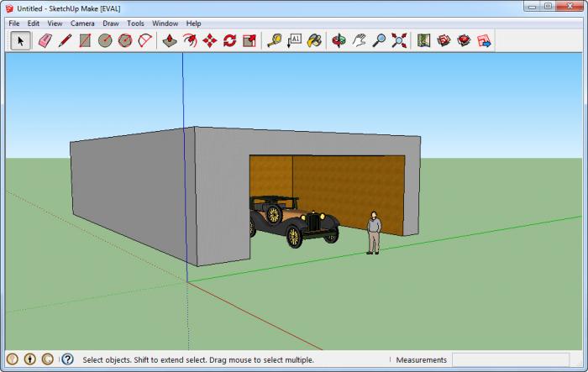Choose the Zoom magnifier tool
Viewport: 588px width, 372px height.
click(379, 40)
